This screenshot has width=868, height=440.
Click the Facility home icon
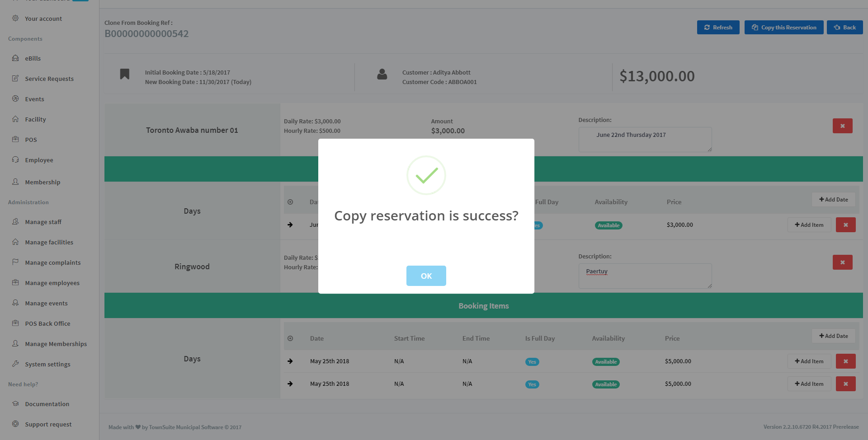(x=15, y=119)
